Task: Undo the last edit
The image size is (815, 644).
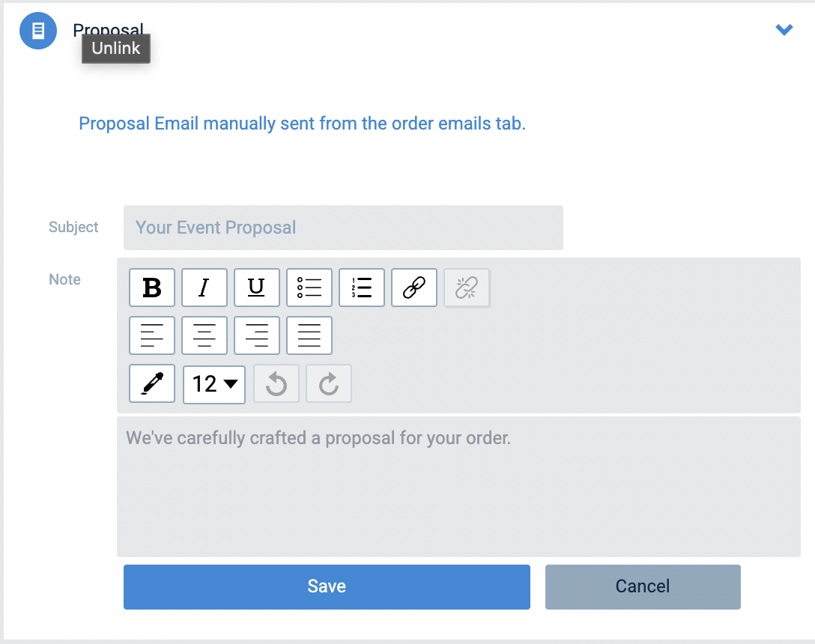Action: 276,383
